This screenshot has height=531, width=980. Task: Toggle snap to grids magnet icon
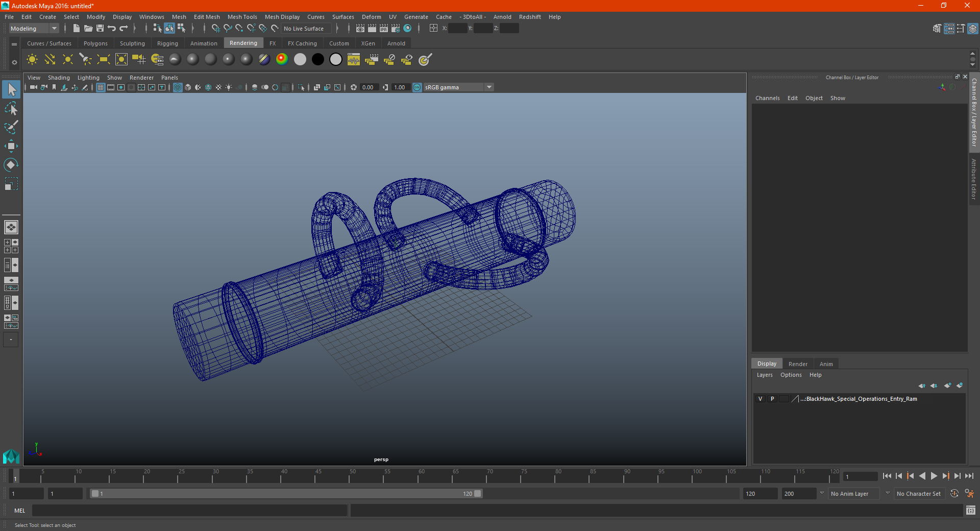[x=216, y=29]
